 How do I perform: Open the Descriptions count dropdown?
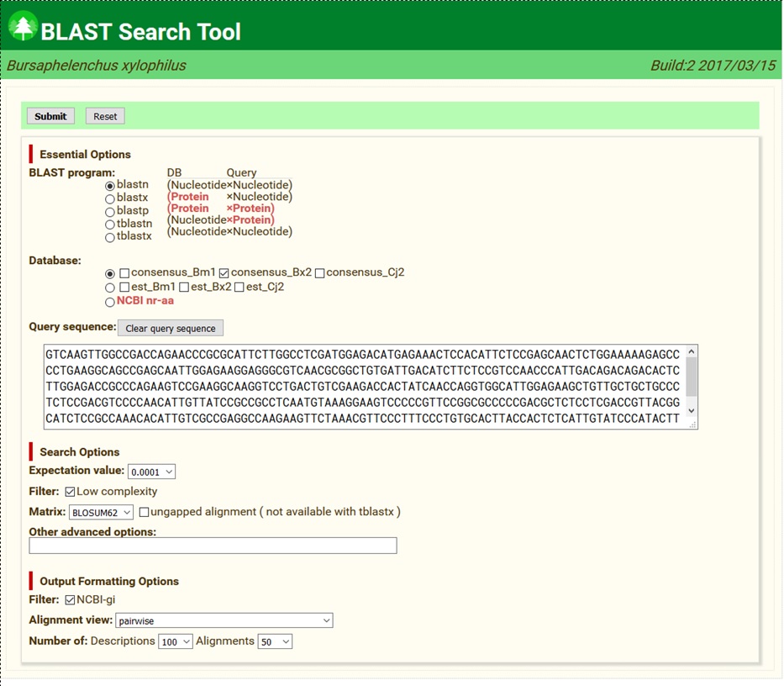pyautogui.click(x=175, y=642)
